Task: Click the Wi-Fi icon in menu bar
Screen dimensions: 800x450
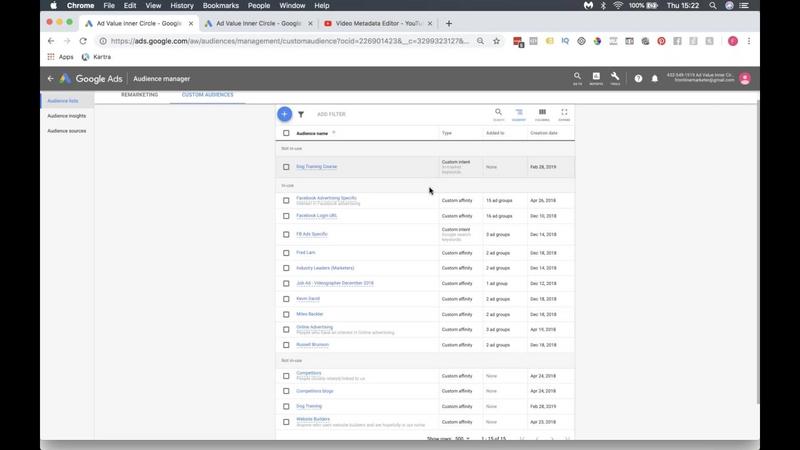Action: point(618,6)
